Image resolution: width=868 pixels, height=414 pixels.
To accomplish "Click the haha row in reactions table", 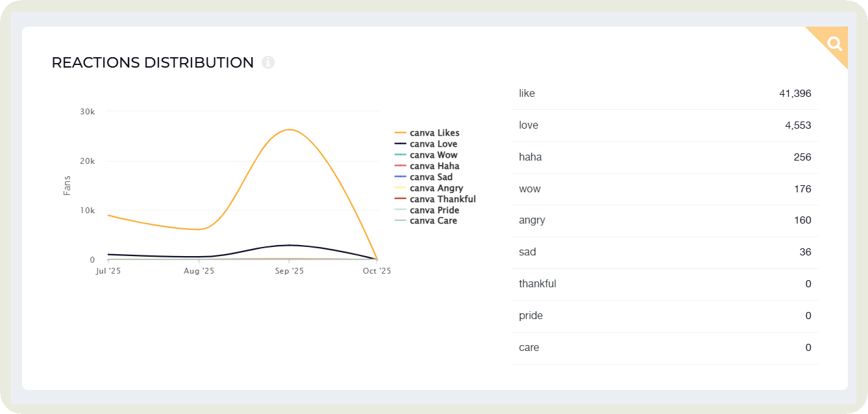I will pos(664,157).
